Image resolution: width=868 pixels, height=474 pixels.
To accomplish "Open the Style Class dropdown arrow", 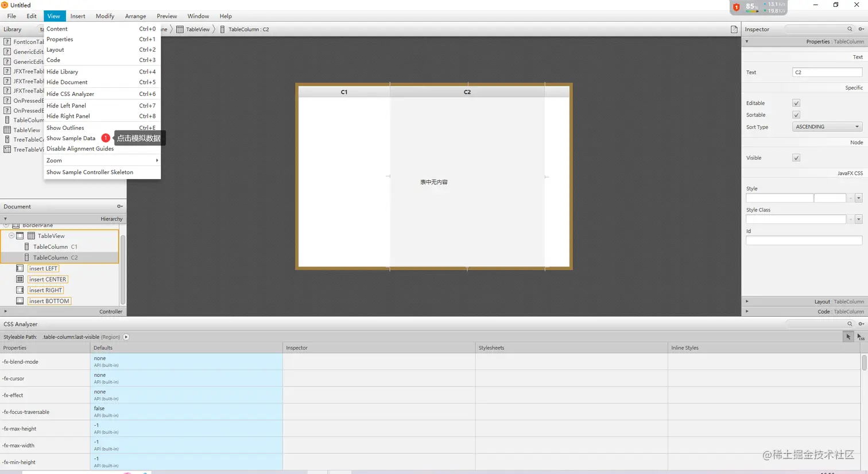I will click(x=859, y=219).
